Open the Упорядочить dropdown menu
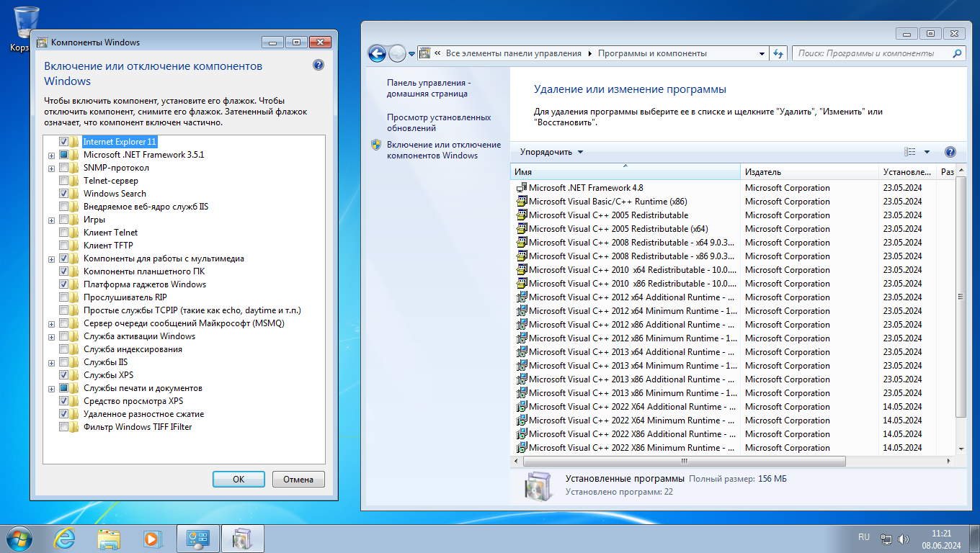 (551, 152)
